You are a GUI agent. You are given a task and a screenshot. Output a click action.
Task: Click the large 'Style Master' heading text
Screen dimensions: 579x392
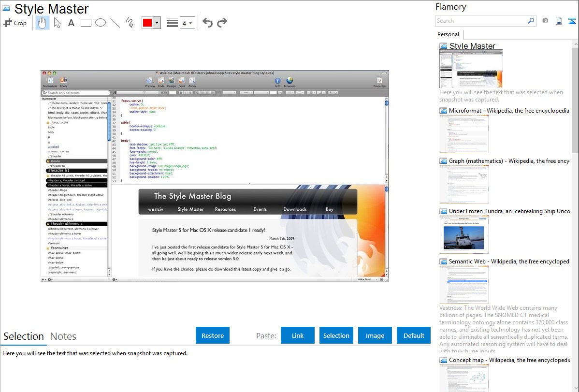pyautogui.click(x=51, y=9)
